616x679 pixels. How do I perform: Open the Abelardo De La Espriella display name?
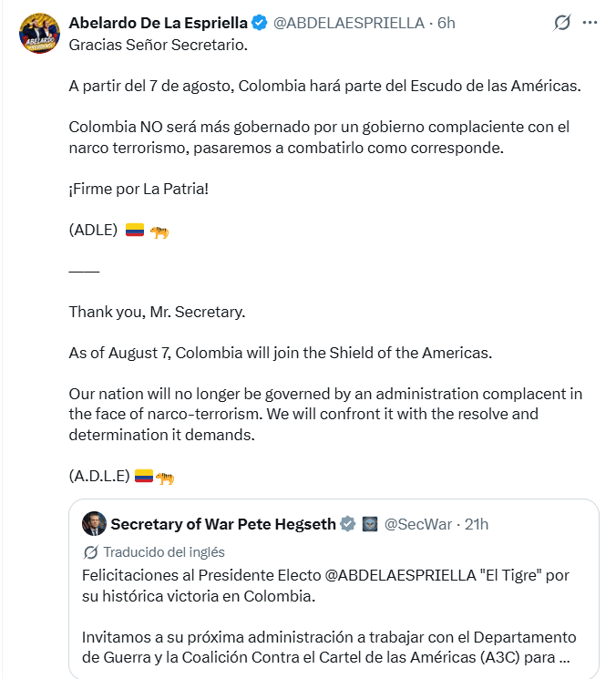click(158, 23)
